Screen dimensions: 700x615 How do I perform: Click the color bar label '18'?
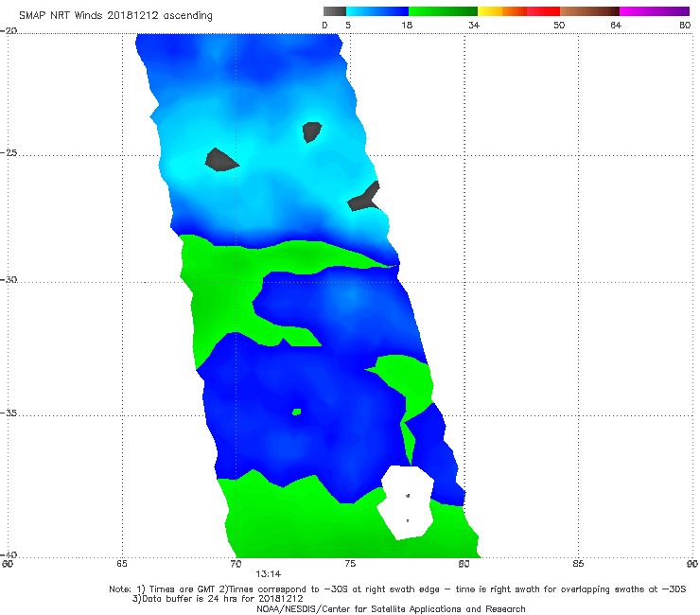(x=407, y=25)
